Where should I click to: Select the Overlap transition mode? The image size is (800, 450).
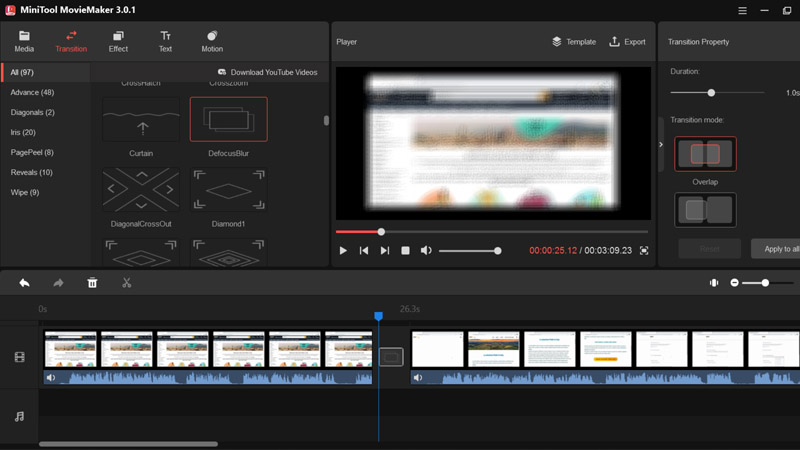(x=705, y=154)
